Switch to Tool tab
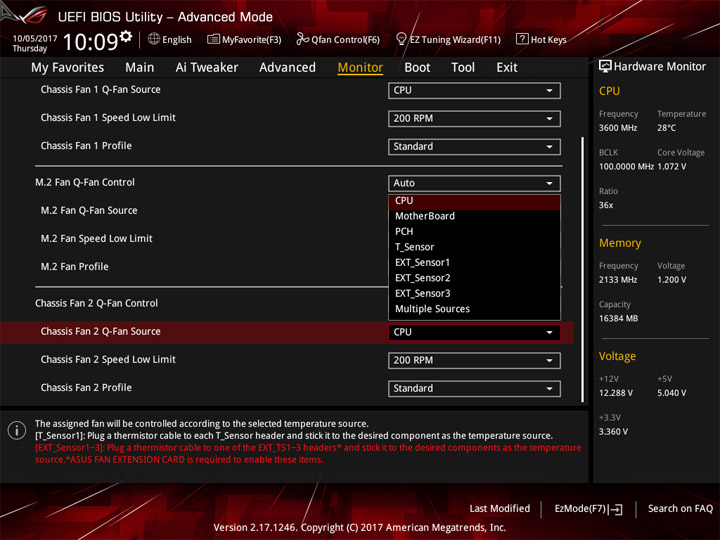The height and width of the screenshot is (540, 720). click(463, 68)
